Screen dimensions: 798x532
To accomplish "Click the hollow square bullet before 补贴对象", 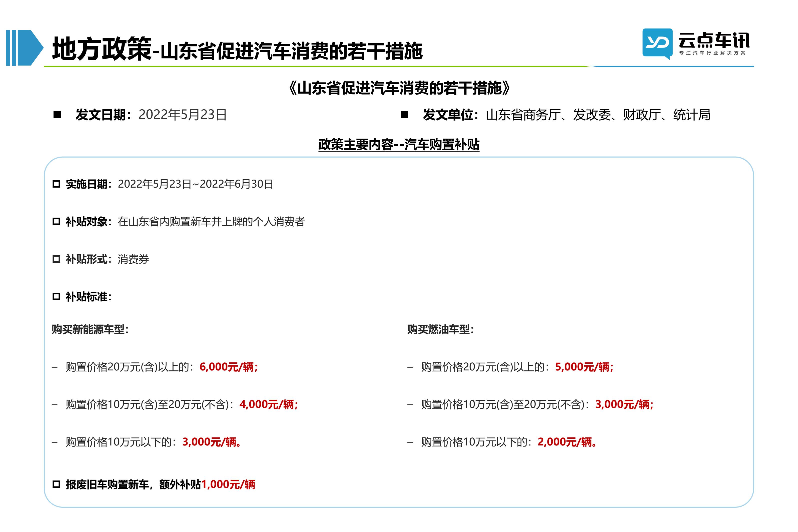I will tap(56, 222).
